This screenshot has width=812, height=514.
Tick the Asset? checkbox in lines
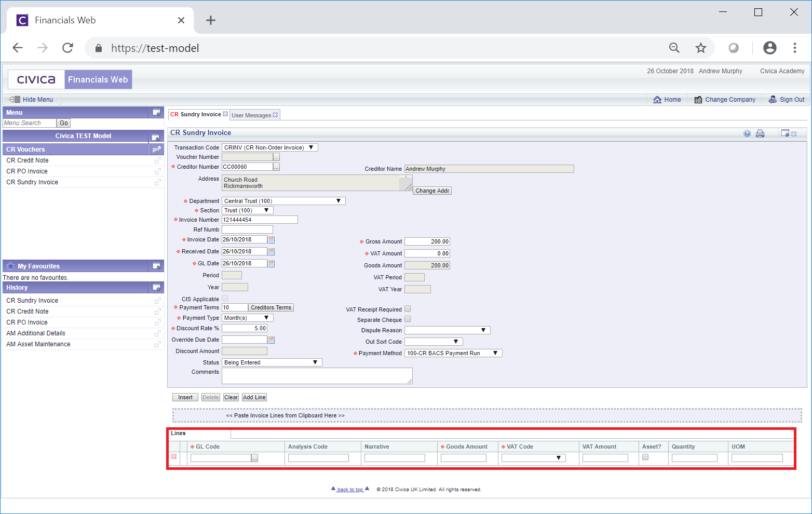(x=645, y=457)
